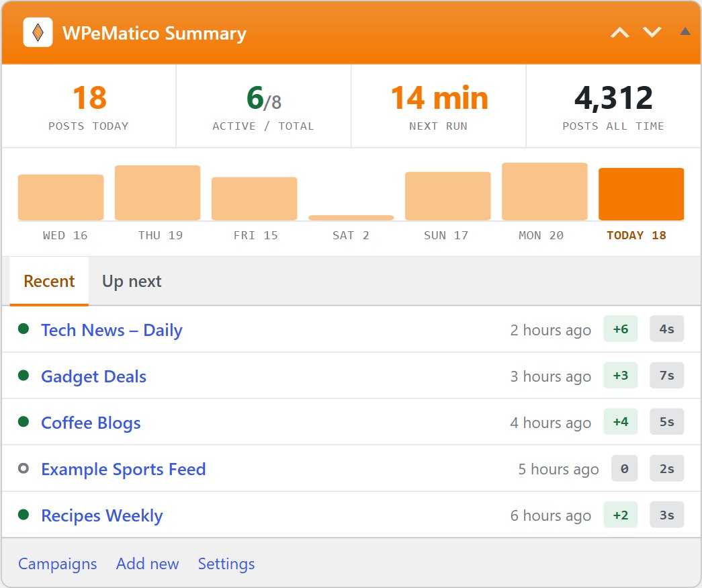
Task: Collapse the WPeMatico Summary panel triangle
Action: [685, 31]
